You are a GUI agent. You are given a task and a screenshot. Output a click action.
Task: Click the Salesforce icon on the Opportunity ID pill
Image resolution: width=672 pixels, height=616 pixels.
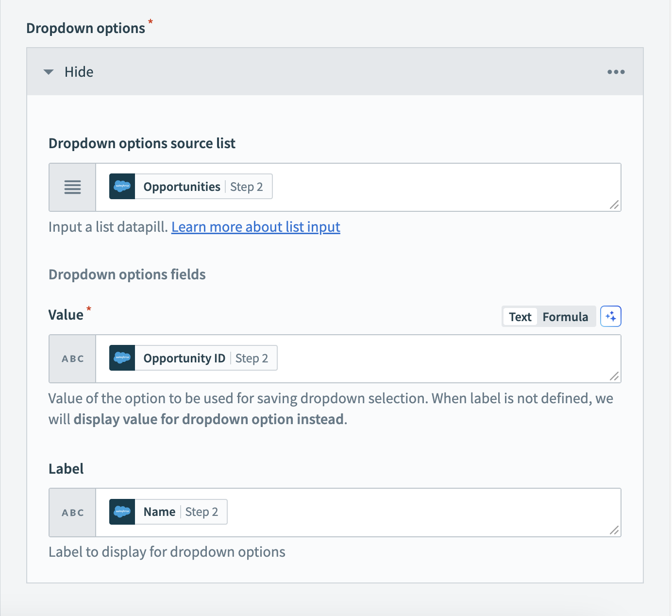pos(122,358)
